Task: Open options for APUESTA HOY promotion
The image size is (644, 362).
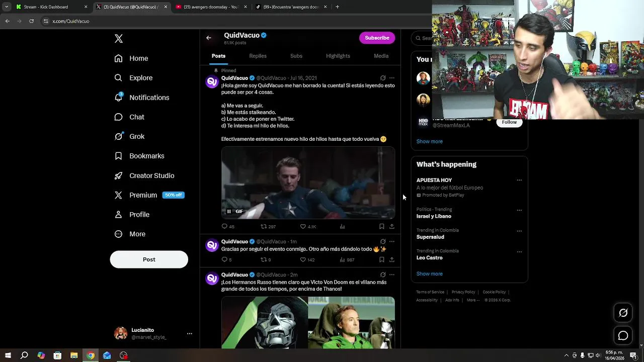Action: (519, 180)
